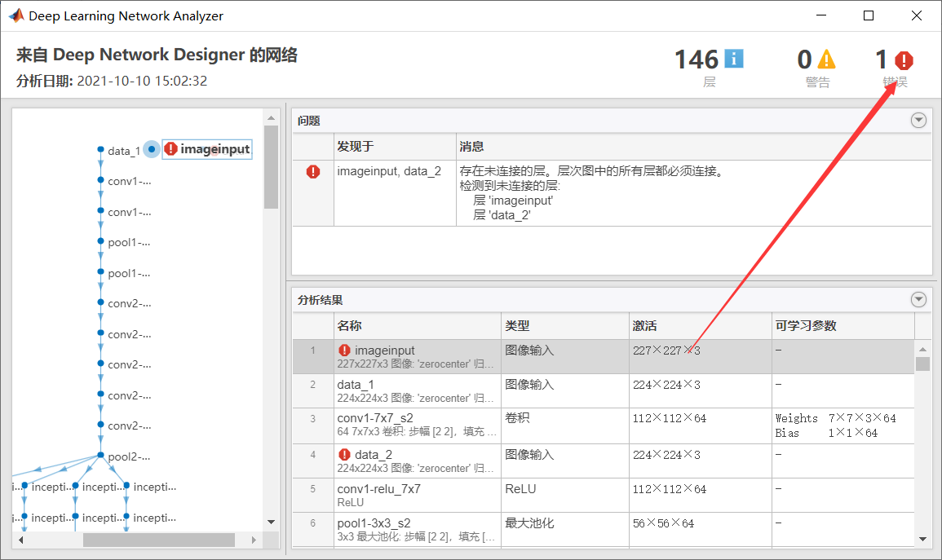Click graph pane vertical scrollbar thumb
The width and height of the screenshot is (942, 560).
click(271, 167)
